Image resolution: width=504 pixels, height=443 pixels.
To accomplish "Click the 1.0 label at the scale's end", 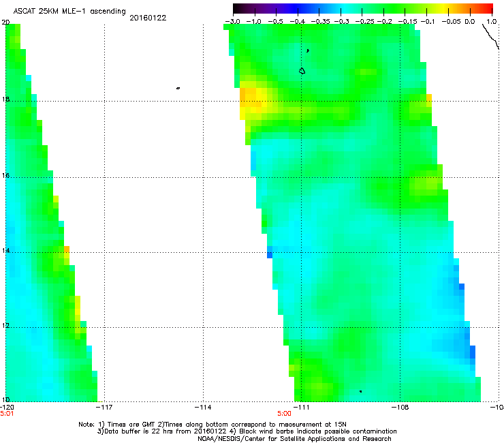I will point(492,22).
